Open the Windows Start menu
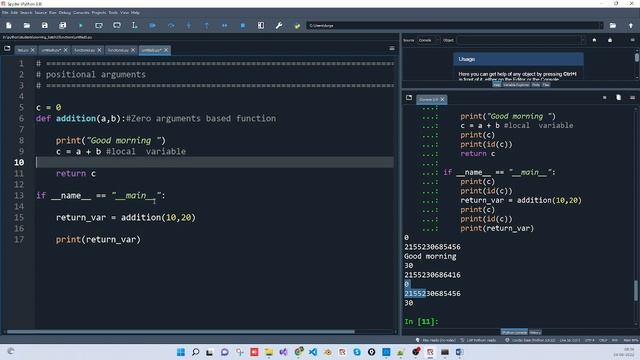Image resolution: width=640 pixels, height=360 pixels. tap(181, 352)
